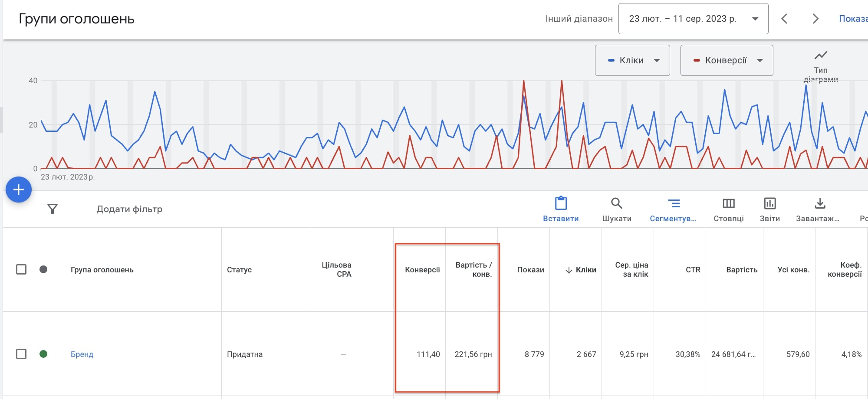
Task: Click the Вставити clipboard icon
Action: (x=561, y=203)
